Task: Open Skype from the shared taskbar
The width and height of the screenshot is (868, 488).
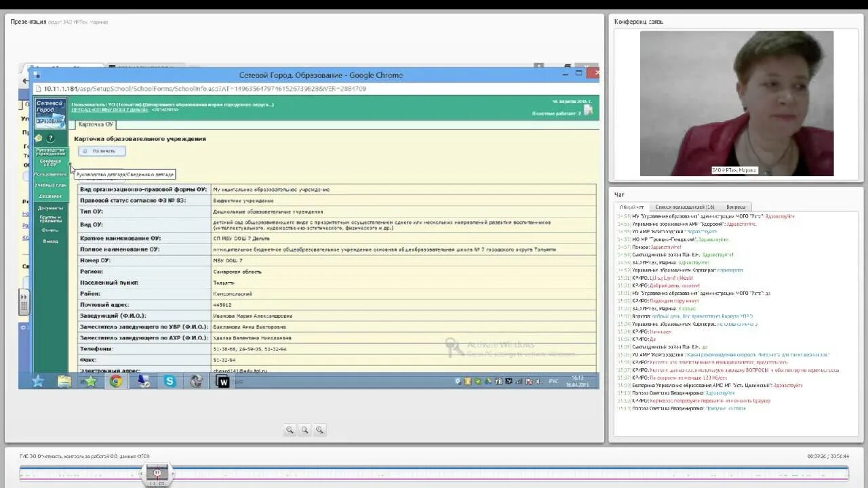Action: tap(170, 381)
